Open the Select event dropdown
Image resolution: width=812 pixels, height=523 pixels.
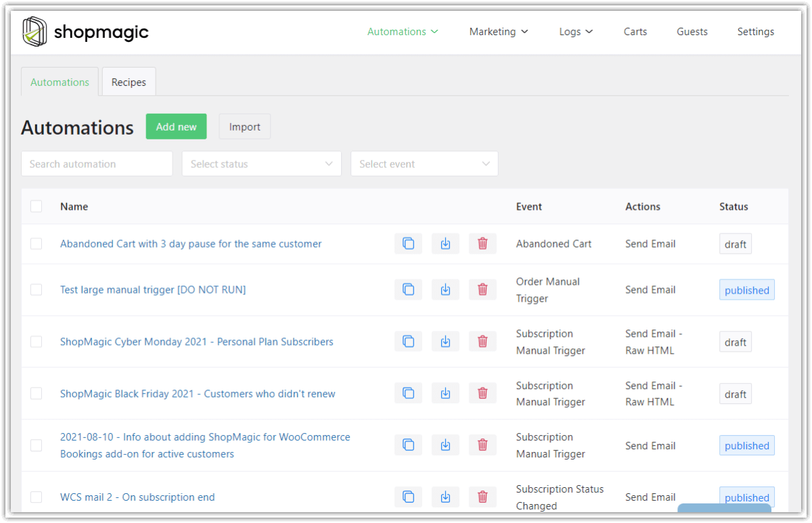point(424,163)
